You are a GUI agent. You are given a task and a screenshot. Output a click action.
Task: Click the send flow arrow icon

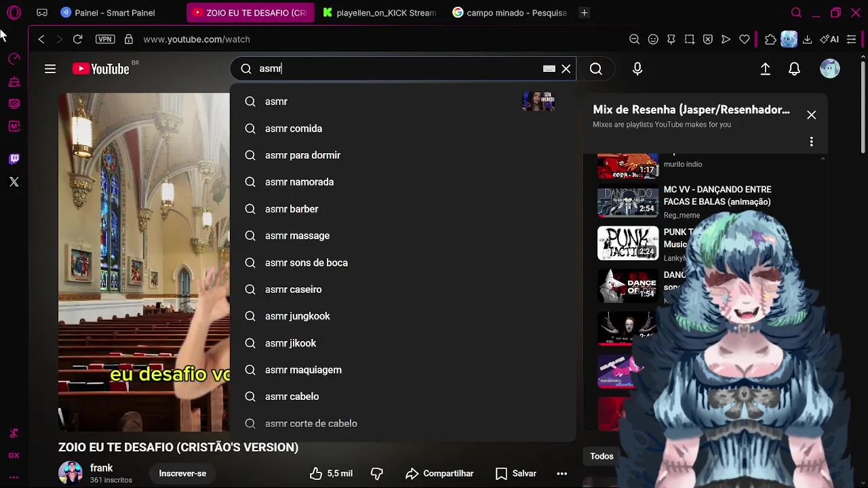726,39
